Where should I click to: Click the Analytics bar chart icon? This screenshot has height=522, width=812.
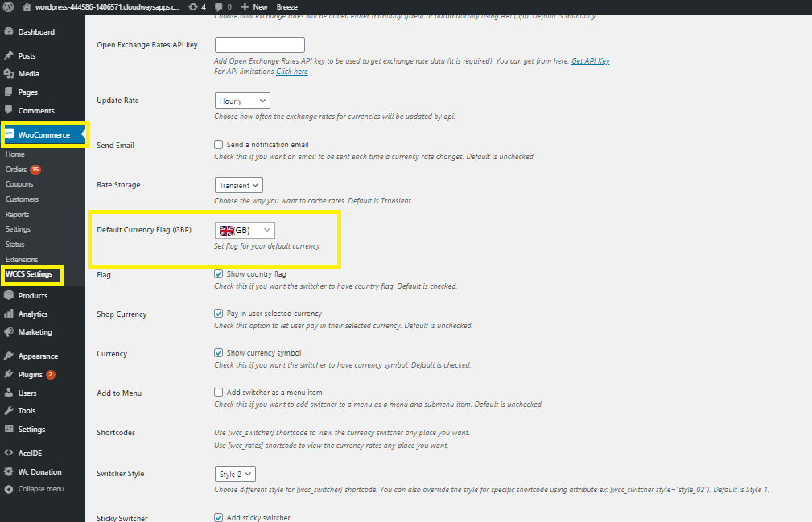9,314
